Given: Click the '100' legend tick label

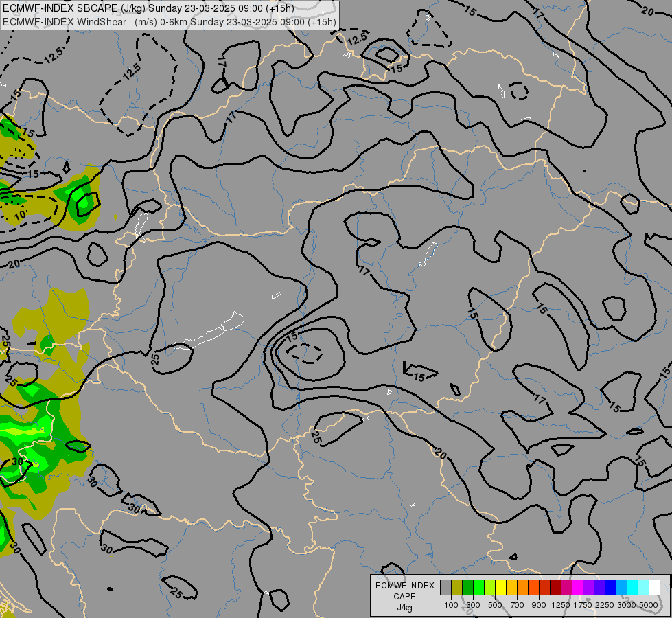Looking at the screenshot, I should click(451, 605).
